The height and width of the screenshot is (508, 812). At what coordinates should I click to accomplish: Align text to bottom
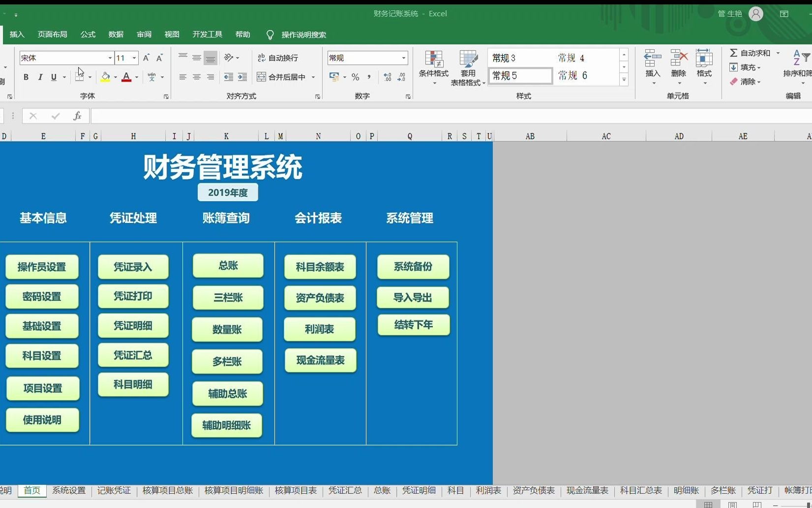(211, 58)
